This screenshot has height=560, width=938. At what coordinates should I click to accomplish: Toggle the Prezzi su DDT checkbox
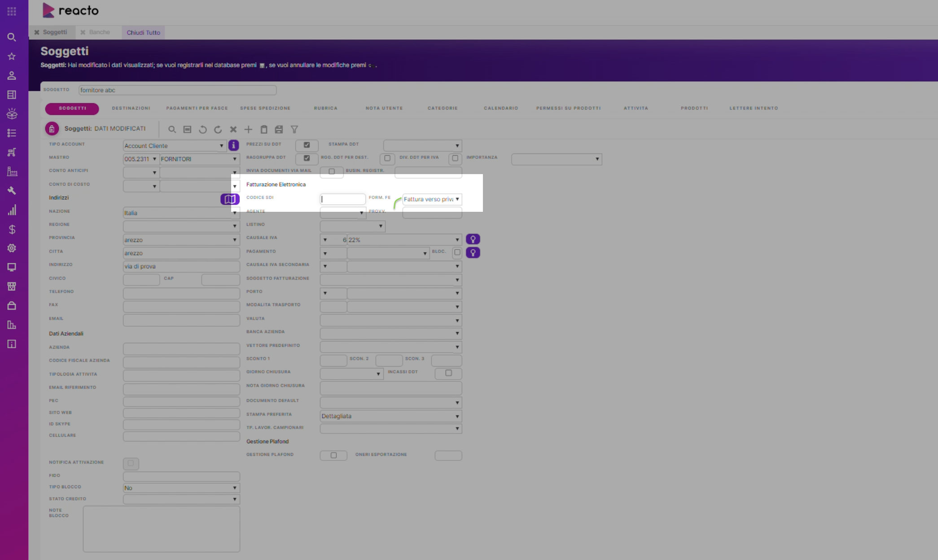(307, 145)
